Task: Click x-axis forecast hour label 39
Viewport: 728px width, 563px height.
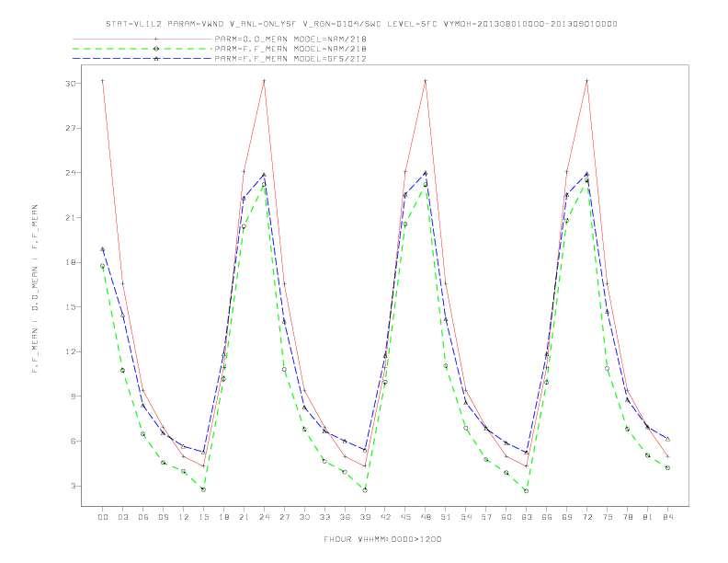Action: pyautogui.click(x=365, y=517)
